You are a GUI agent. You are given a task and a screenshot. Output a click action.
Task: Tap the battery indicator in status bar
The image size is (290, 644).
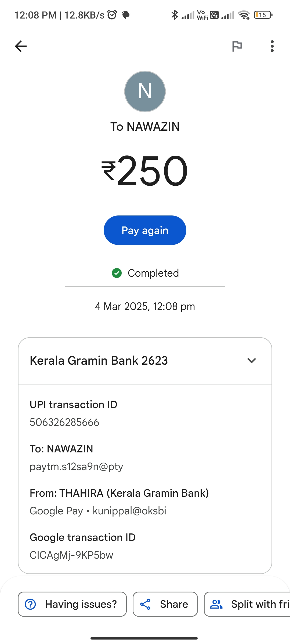pos(263,15)
